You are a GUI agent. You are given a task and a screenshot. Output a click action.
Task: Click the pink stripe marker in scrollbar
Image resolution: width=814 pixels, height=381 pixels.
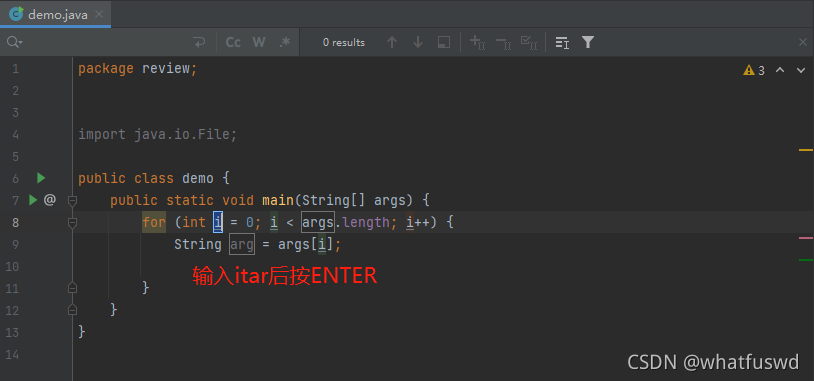(x=806, y=238)
